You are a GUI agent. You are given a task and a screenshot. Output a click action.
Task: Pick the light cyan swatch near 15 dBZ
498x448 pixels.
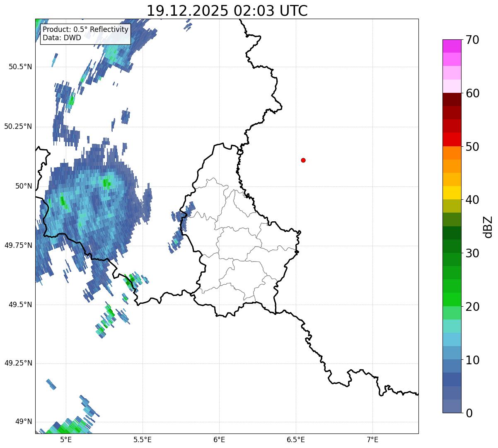click(x=452, y=326)
